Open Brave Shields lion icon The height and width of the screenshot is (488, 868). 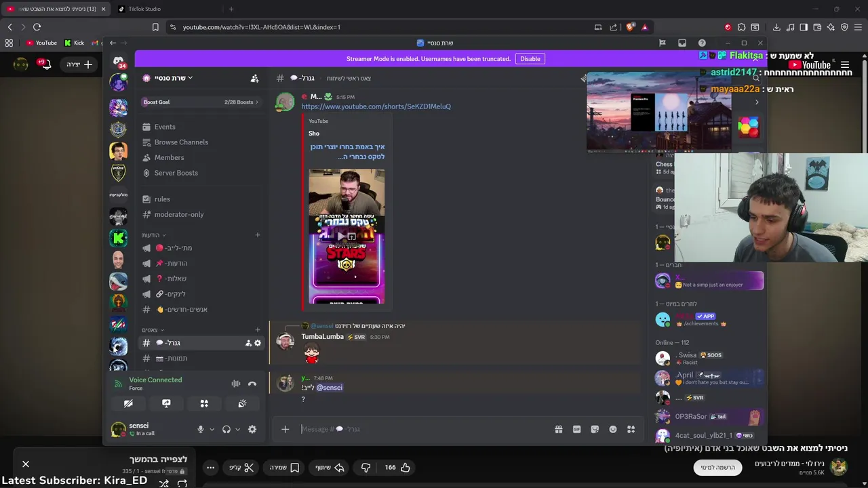coord(630,27)
